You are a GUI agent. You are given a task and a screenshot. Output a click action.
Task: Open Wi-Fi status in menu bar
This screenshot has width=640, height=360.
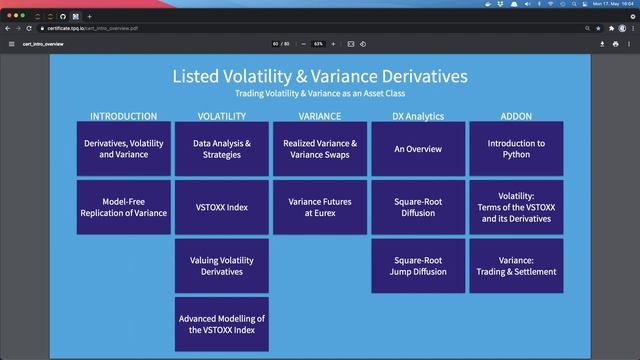tap(551, 4)
